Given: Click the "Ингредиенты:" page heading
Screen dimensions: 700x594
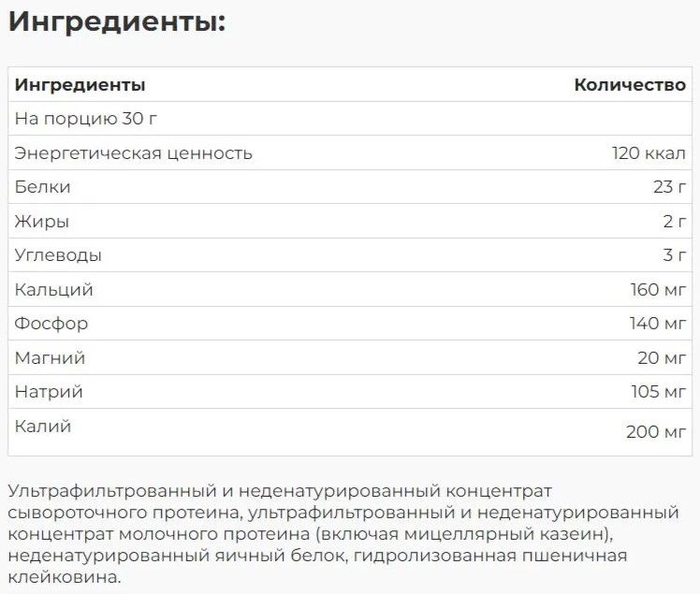Looking at the screenshot, I should click(117, 22).
